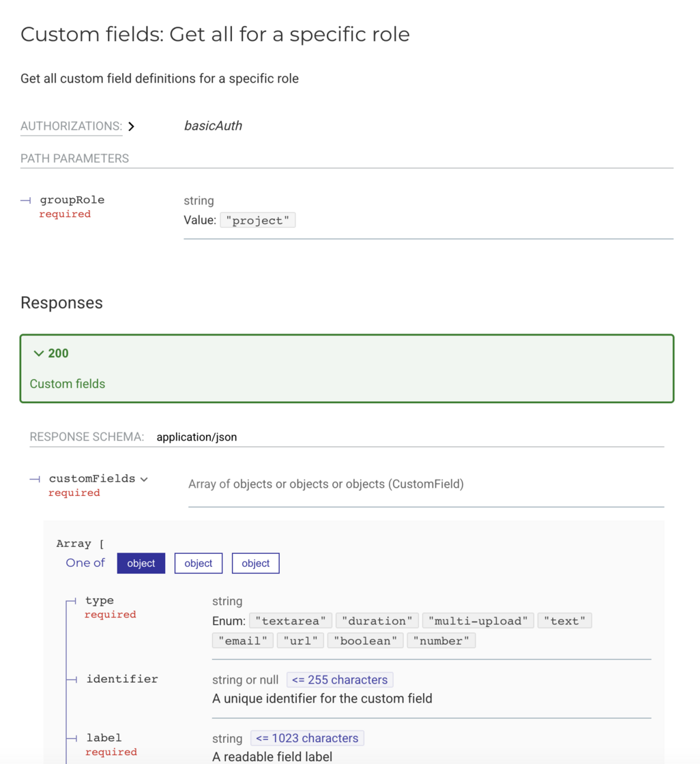
Task: Select the third object schema option
Action: (256, 563)
